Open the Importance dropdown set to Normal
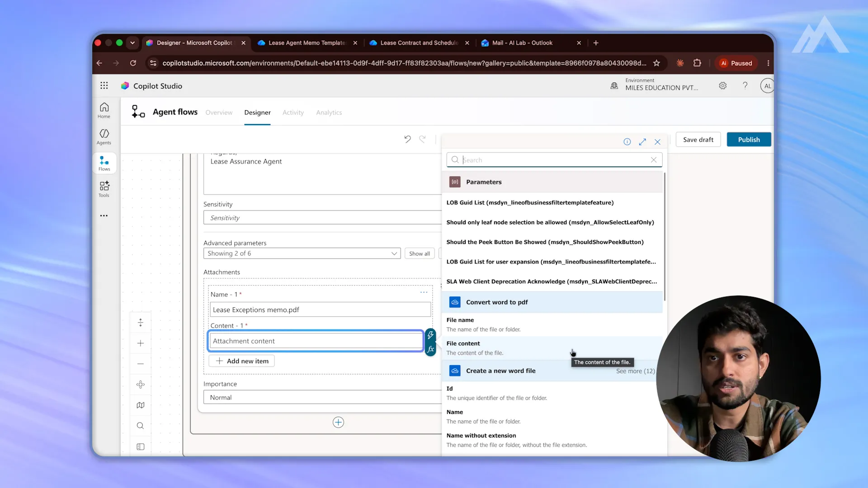The width and height of the screenshot is (868, 488). tap(322, 397)
